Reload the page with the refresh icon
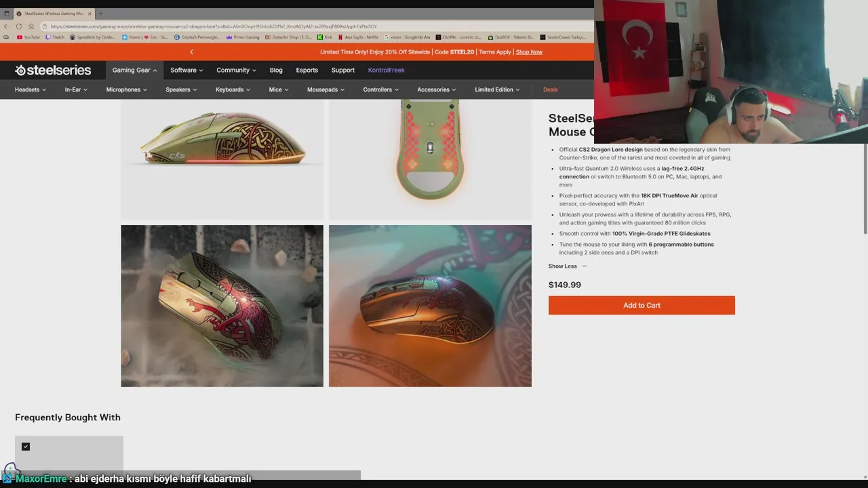The width and height of the screenshot is (868, 488). pyautogui.click(x=19, y=26)
